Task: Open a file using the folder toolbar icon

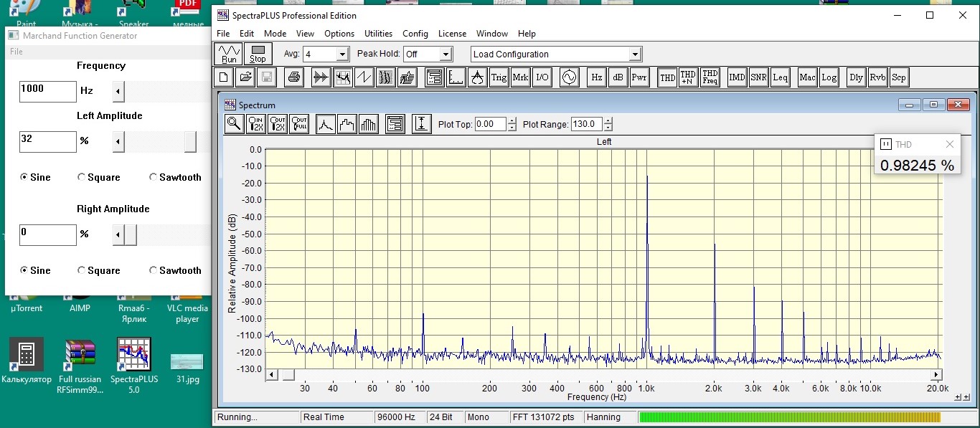Action: (x=245, y=77)
